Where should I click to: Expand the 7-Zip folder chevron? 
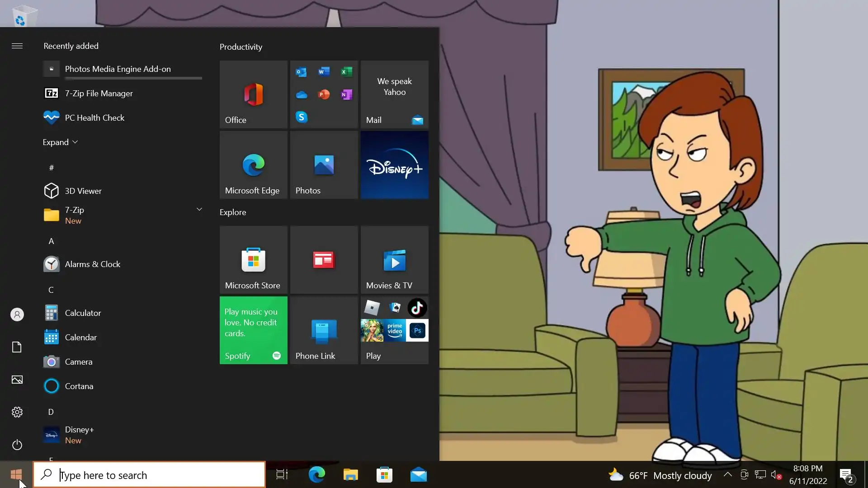click(x=199, y=209)
